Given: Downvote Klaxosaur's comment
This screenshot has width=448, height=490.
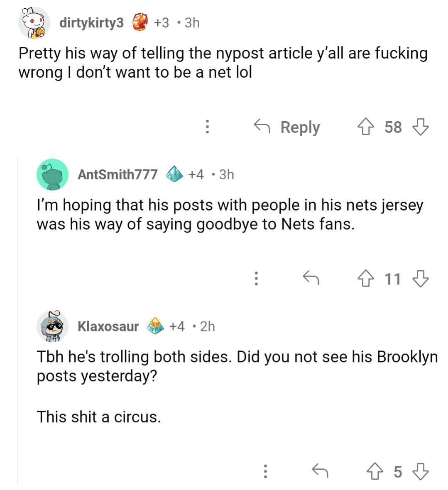Looking at the screenshot, I should pos(420,471).
